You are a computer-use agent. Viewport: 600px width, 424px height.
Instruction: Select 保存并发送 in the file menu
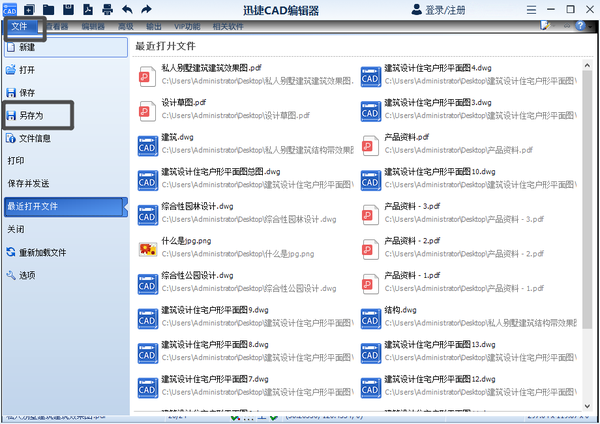(66, 184)
